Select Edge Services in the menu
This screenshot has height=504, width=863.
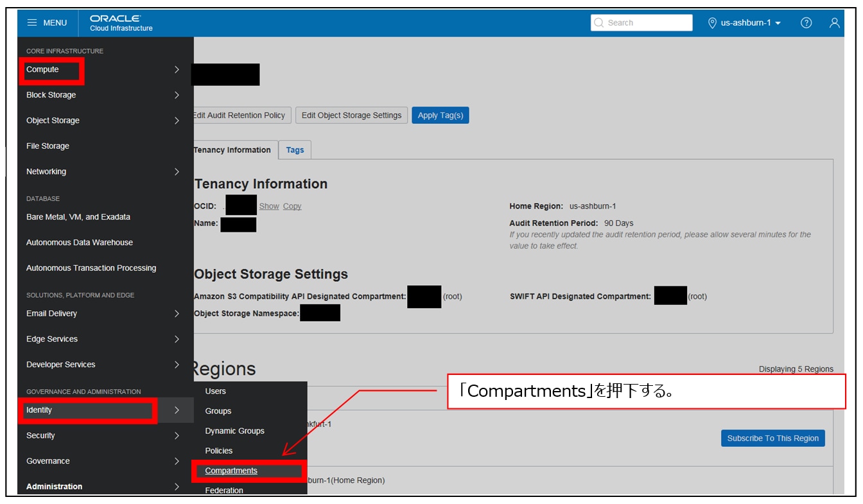pos(52,339)
